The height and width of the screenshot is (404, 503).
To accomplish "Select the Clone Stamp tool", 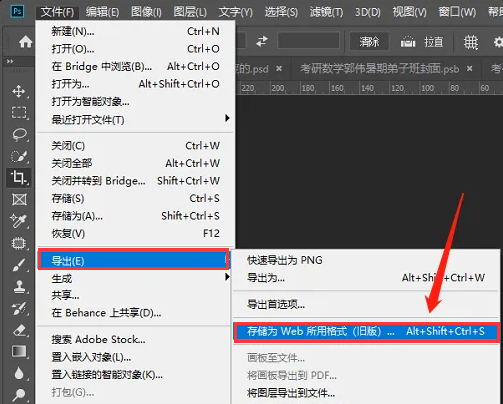I will pos(19,287).
